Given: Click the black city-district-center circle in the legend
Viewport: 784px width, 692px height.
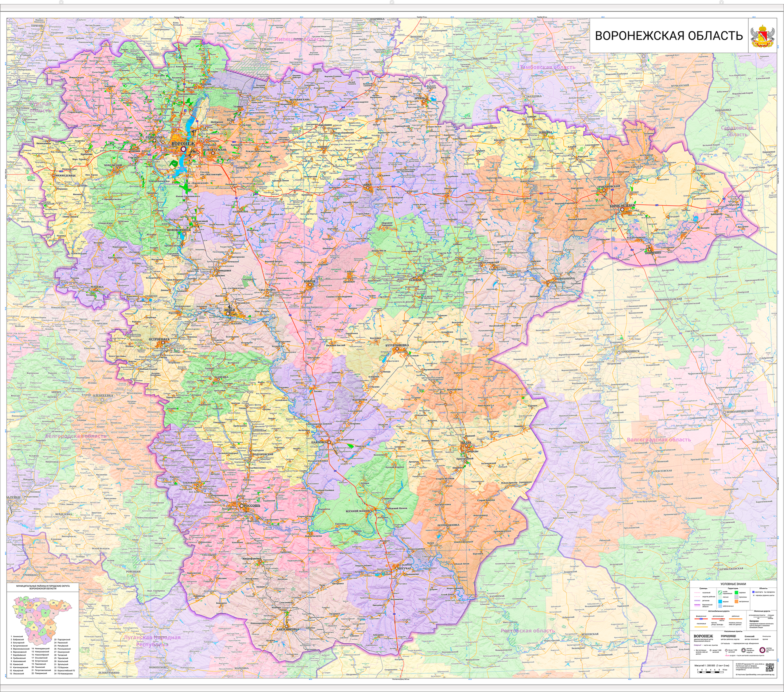Looking at the screenshot, I should pyautogui.click(x=744, y=650).
